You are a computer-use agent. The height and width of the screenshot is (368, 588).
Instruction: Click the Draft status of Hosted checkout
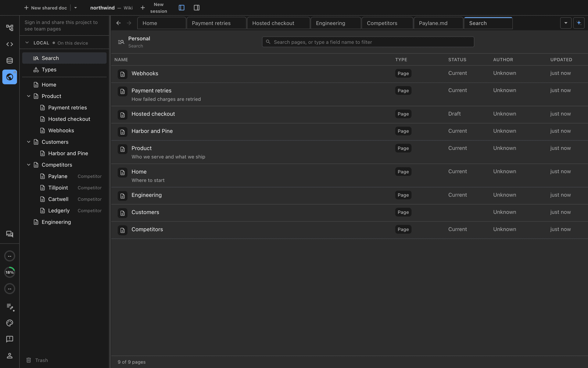tap(454, 114)
